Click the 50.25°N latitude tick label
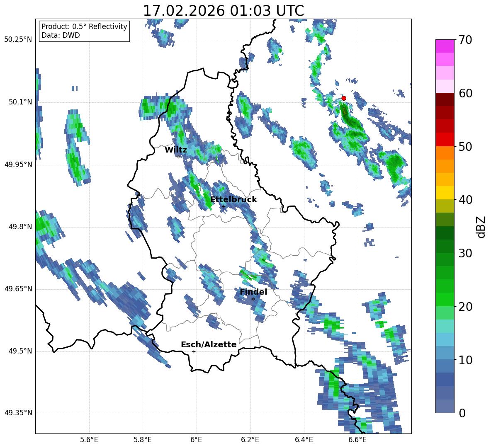491x448 pixels. coord(18,40)
